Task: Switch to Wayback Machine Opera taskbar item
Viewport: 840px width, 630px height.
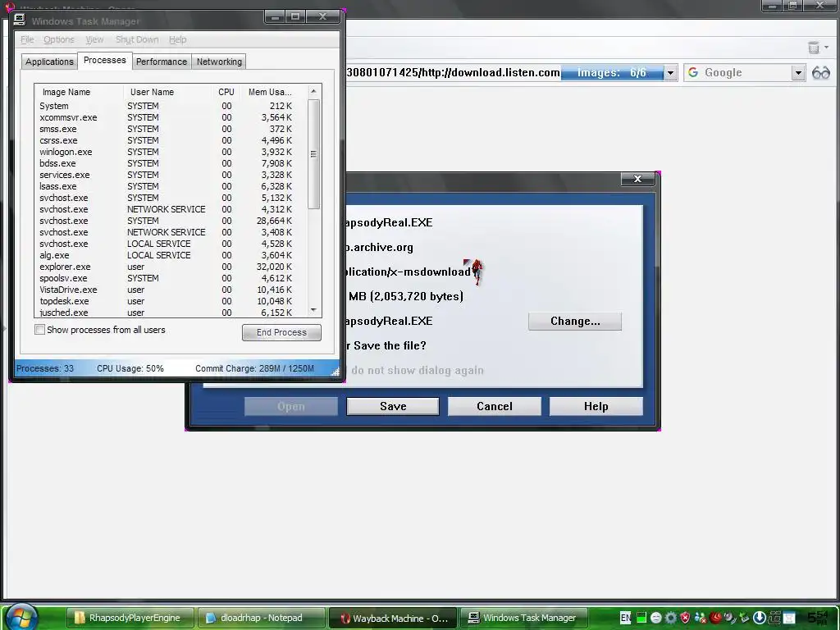Action: [393, 618]
